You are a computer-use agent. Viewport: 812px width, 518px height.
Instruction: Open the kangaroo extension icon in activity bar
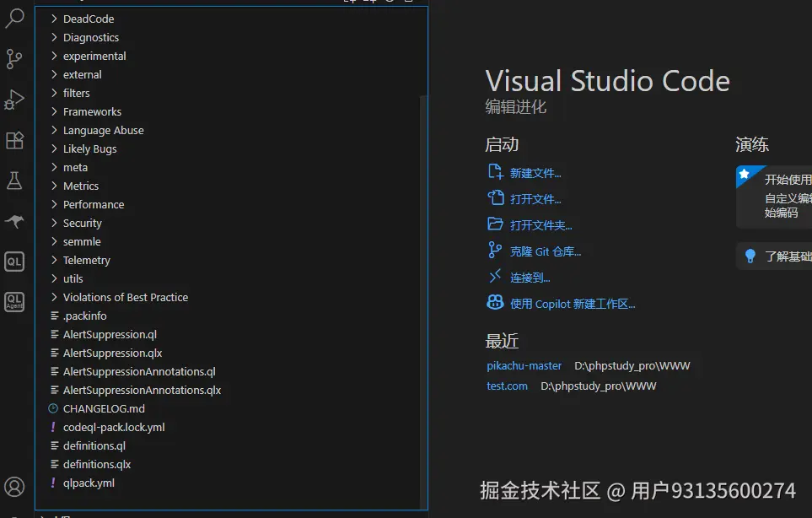click(14, 221)
